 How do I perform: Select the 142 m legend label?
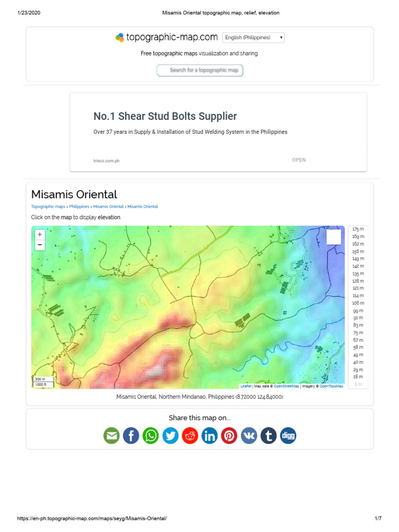[358, 267]
